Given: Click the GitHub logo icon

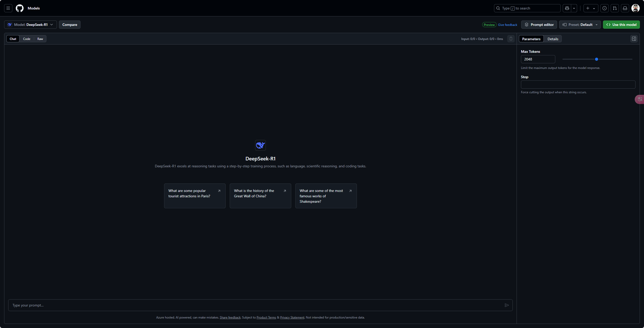Looking at the screenshot, I should (19, 8).
